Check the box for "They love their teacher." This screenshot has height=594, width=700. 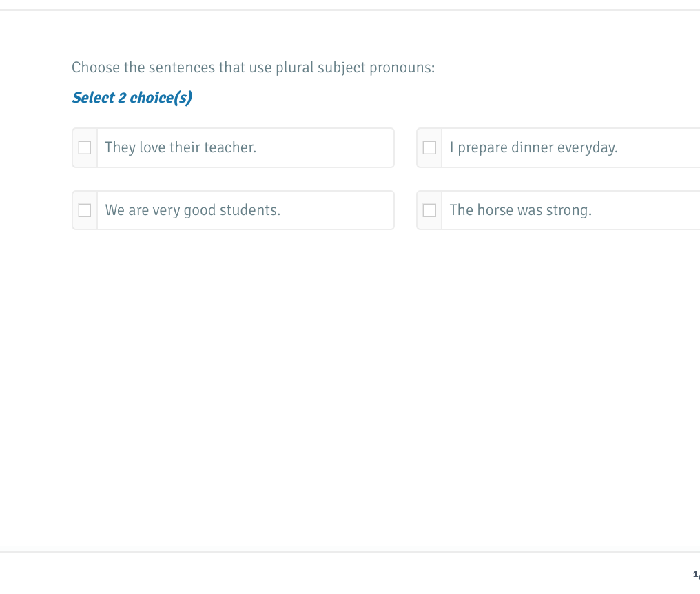(85, 147)
